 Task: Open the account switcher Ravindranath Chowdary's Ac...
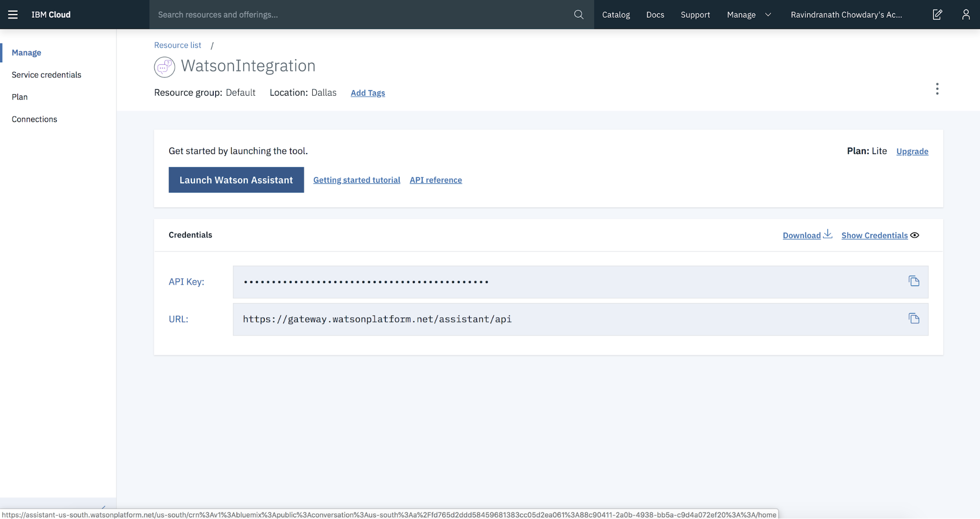(846, 15)
